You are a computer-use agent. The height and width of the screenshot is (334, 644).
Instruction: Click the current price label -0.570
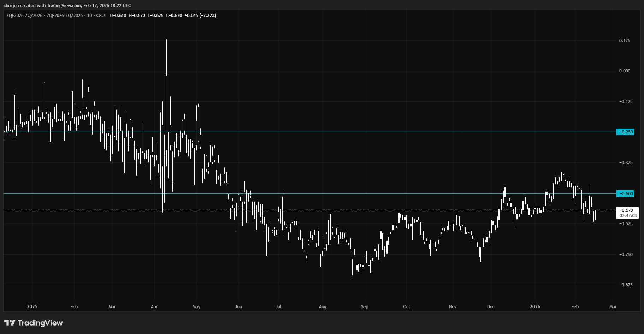point(627,210)
